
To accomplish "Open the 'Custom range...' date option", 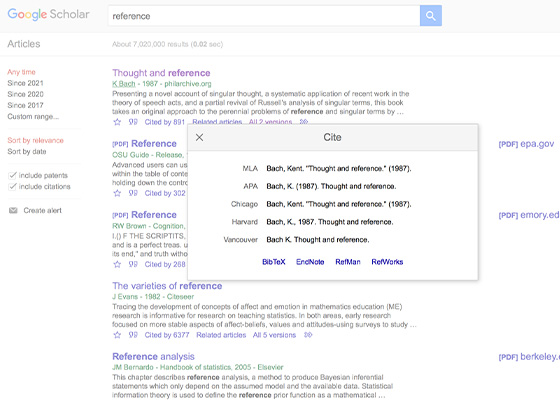I will click(33, 116).
